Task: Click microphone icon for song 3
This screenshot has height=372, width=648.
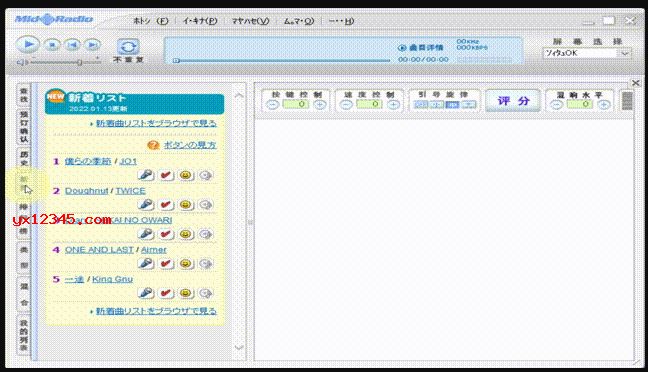Action: [146, 234]
